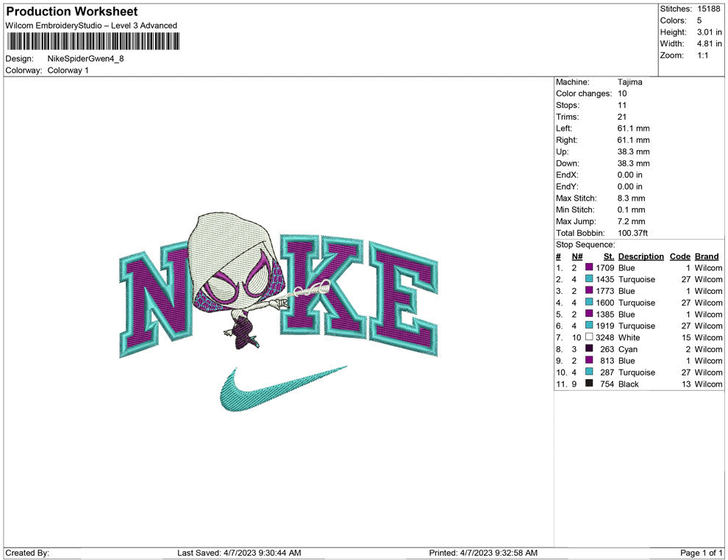This screenshot has height=560, width=728.
Task: Click the Stops value '11'
Action: (621, 105)
